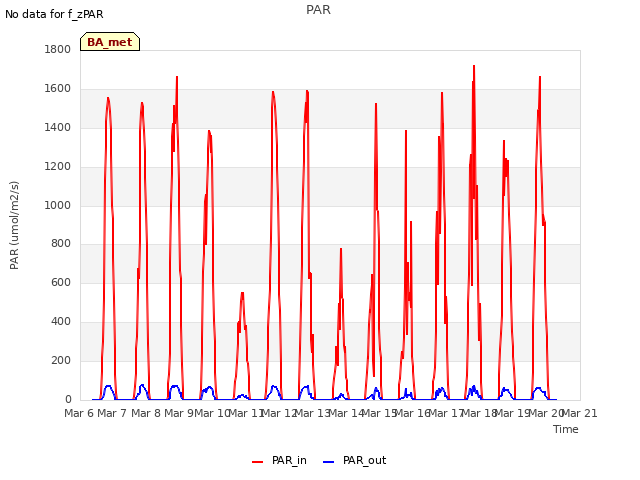Click the Mar 9 x-axis tick label
The height and width of the screenshot is (480, 640).
(179, 413)
